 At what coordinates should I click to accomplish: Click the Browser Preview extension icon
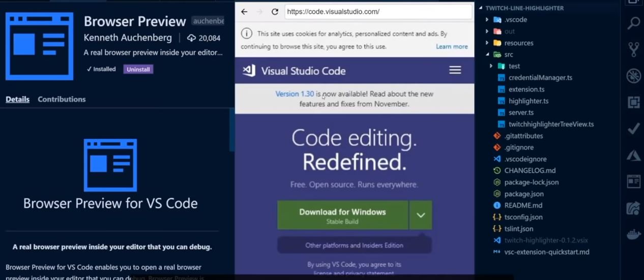point(40,46)
